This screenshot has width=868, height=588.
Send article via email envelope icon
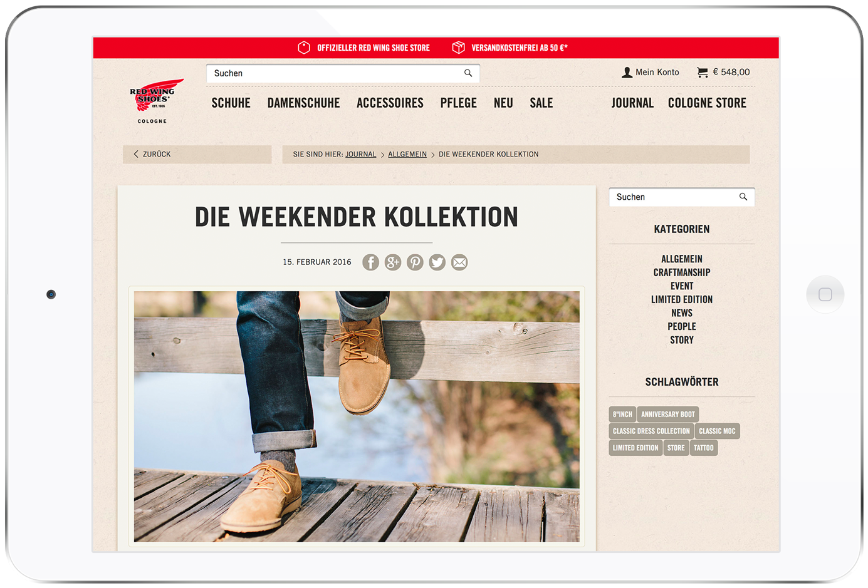[459, 262]
